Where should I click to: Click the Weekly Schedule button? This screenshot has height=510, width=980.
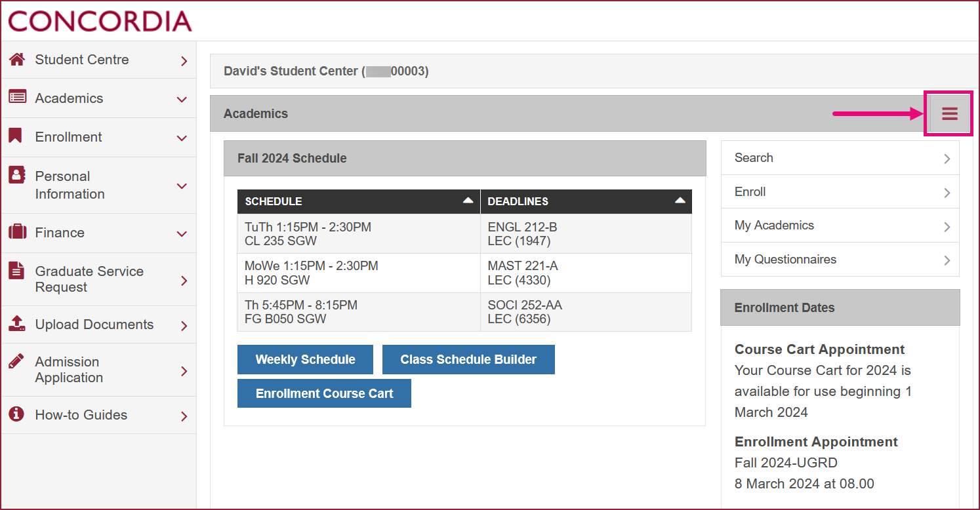point(305,359)
